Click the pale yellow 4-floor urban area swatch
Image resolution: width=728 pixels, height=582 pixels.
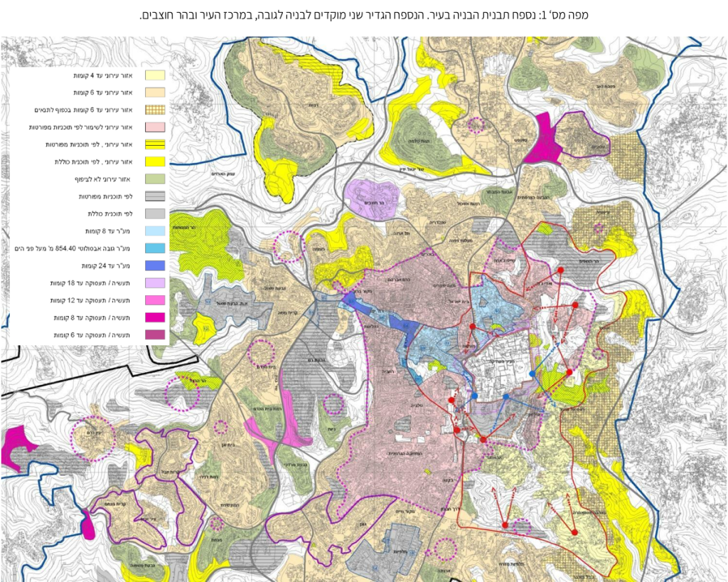pos(155,75)
